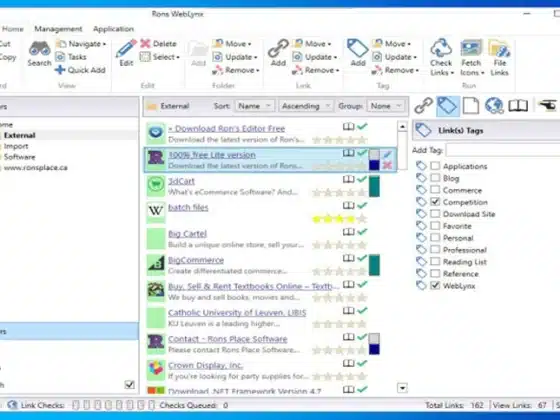Check the Download Site tag checkbox
This screenshot has height=420, width=560.
435,214
